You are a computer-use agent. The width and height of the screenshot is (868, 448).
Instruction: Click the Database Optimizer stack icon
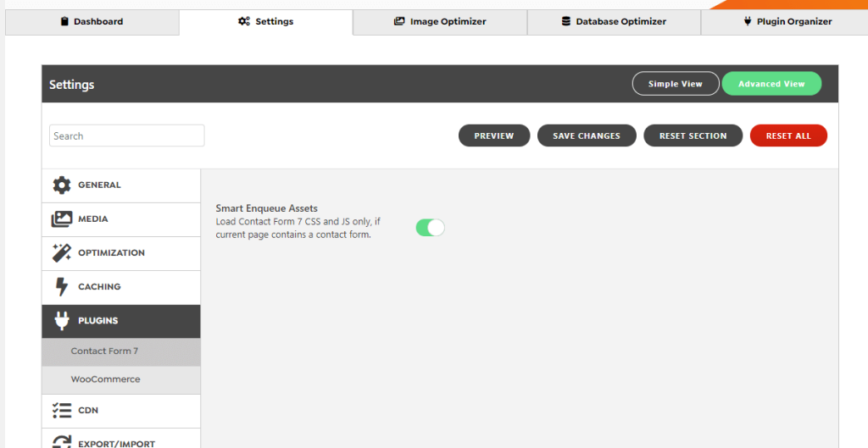[x=565, y=21]
